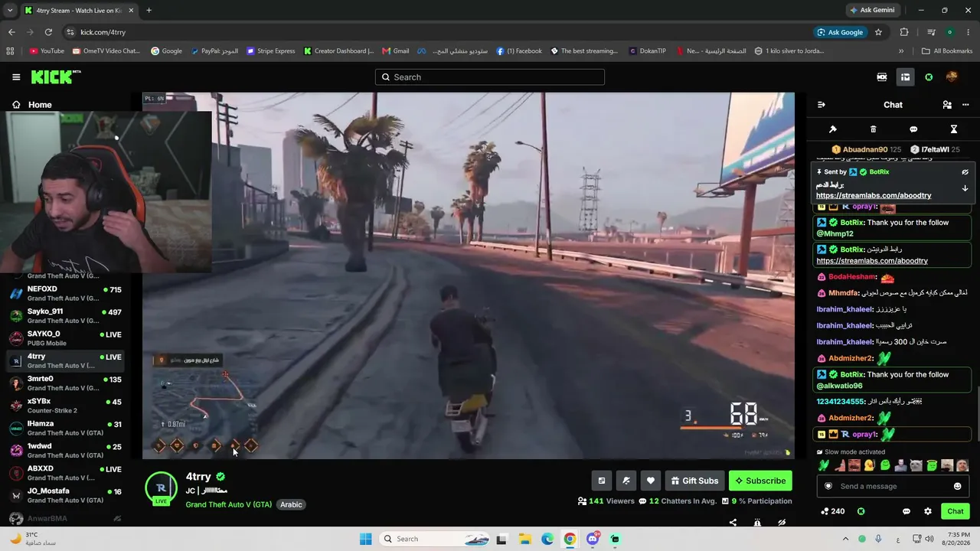Viewport: 980px width, 551px height.
Task: Click the hourglass icon in chat toolbar
Action: [x=954, y=129]
